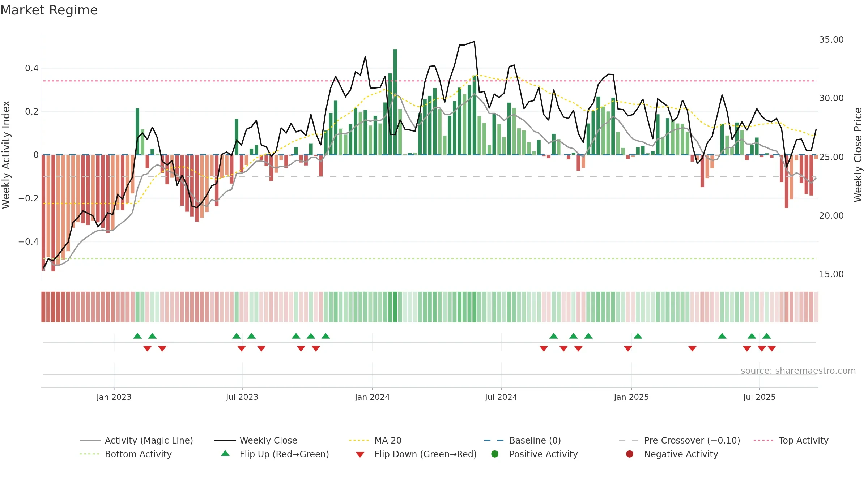Click the last flip-down marker after Jul 2025
868x488 pixels.
click(772, 348)
